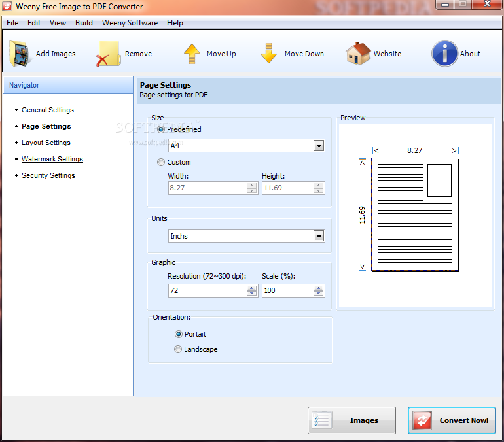Click the Move Up label
The width and height of the screenshot is (504, 442).
(x=221, y=54)
